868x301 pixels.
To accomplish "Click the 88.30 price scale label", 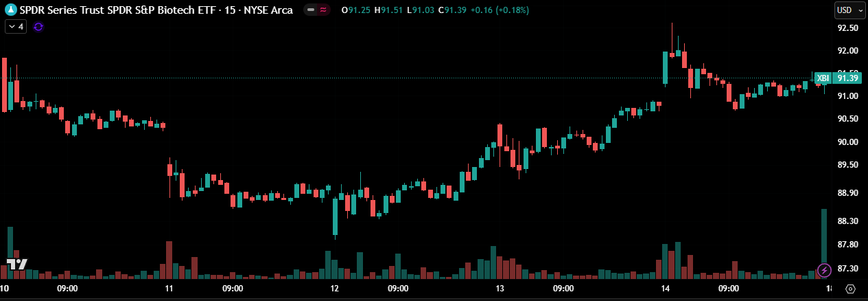I will (x=848, y=221).
